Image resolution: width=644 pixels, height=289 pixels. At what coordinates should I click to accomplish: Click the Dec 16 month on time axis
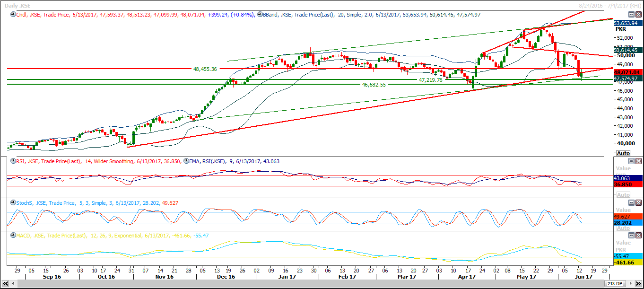click(226, 277)
